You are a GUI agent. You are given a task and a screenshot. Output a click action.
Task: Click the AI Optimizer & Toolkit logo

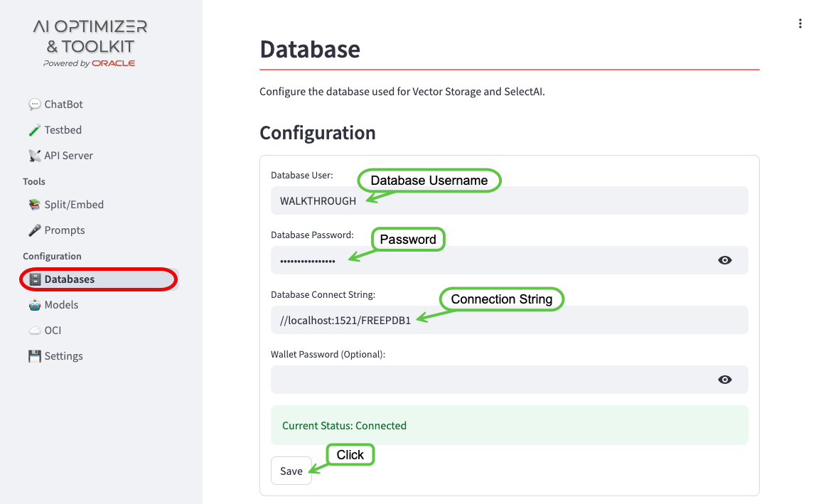point(90,43)
